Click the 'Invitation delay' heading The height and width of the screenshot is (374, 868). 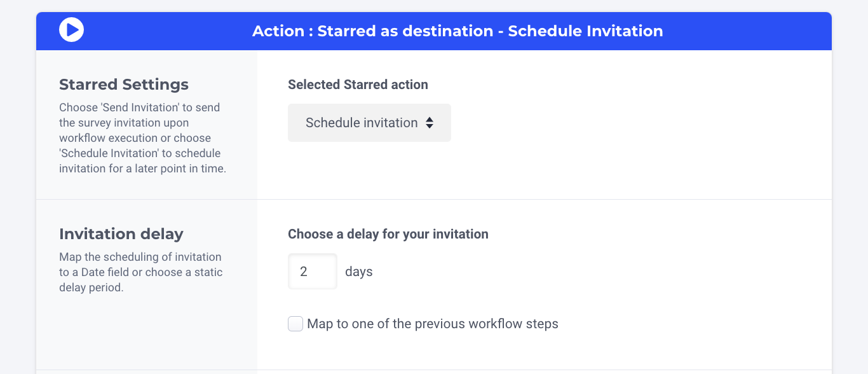click(121, 234)
